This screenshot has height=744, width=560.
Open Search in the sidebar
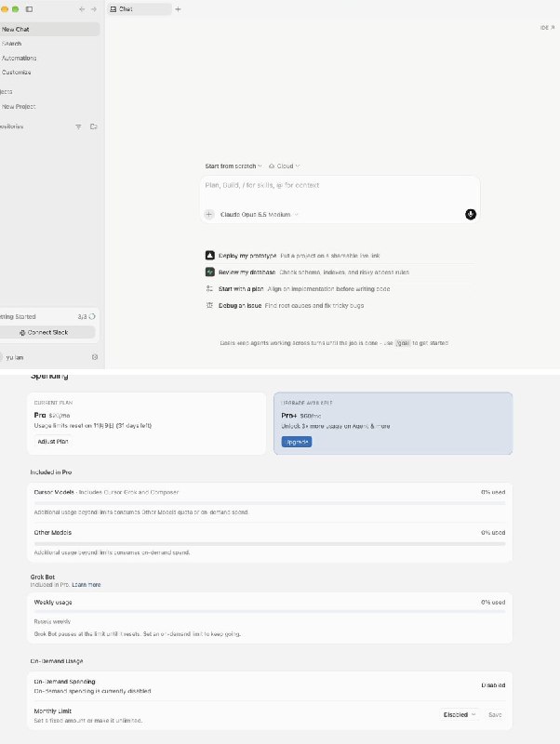pos(49,44)
